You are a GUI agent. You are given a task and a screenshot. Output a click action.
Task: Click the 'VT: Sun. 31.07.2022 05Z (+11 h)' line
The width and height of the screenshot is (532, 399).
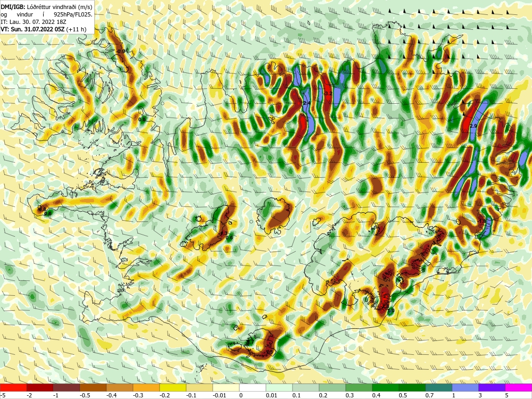click(44, 29)
